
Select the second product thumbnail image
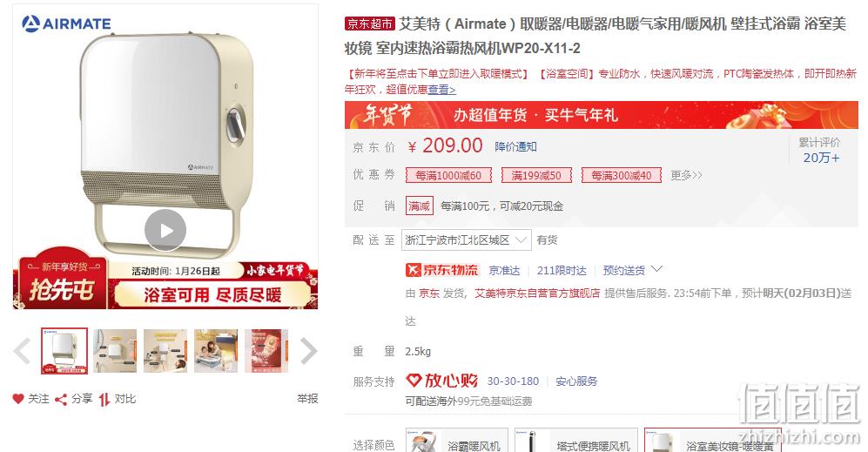point(115,351)
